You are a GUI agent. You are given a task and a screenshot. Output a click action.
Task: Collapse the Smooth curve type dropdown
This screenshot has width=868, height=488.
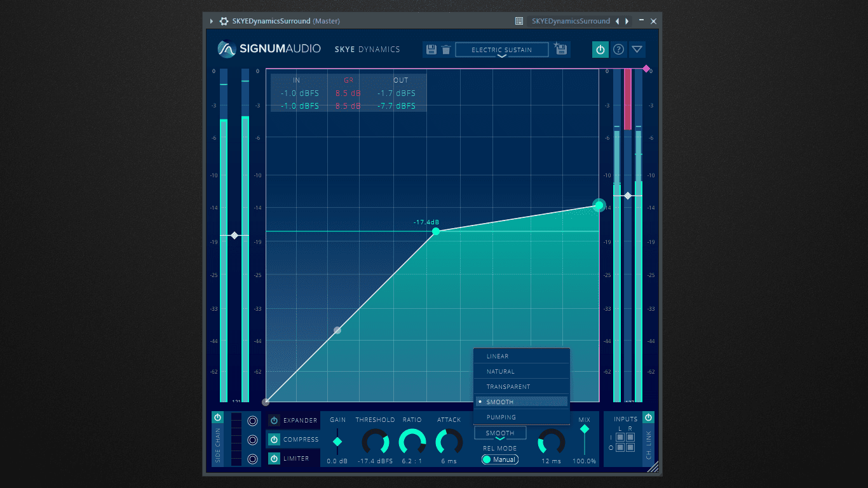[500, 433]
